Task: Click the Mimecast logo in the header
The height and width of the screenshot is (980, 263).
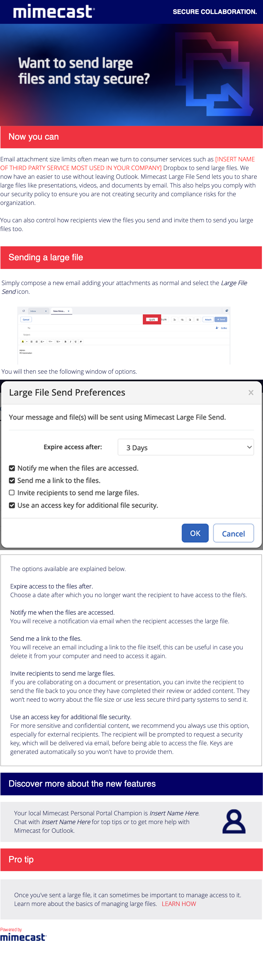Action: (54, 11)
